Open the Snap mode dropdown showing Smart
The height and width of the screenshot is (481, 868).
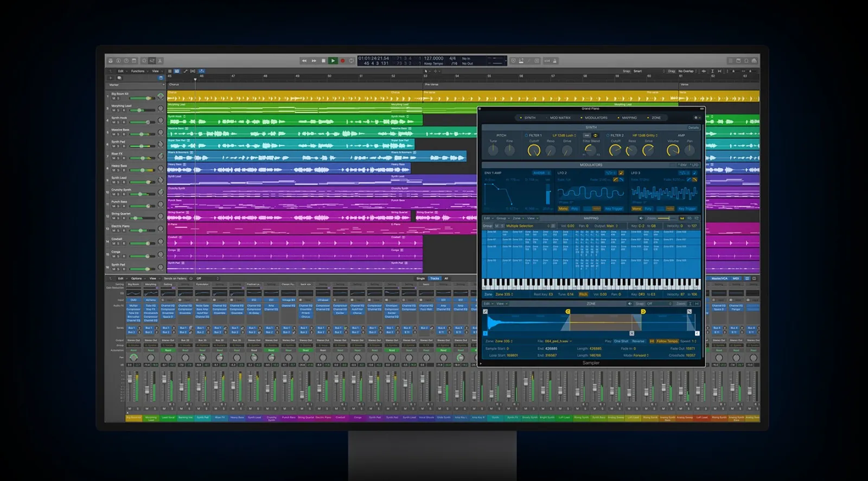(x=649, y=71)
